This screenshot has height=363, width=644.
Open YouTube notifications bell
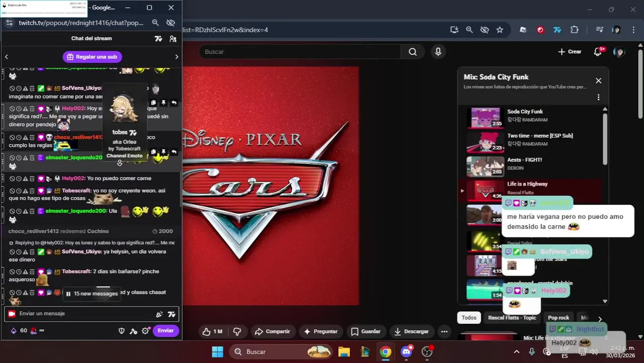(x=598, y=51)
